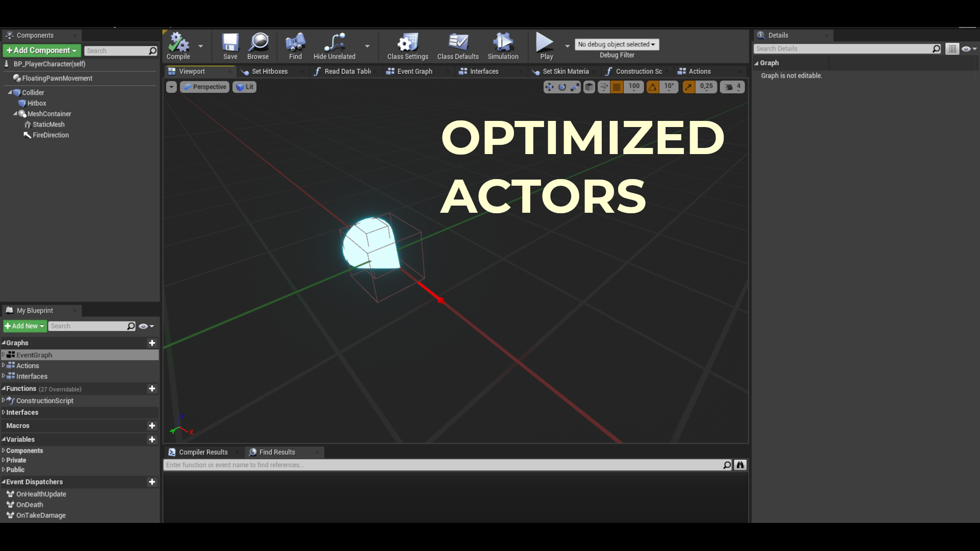Screen dimensions: 980x551
Task: Click the Add New button in My Blueprint
Action: 24,326
